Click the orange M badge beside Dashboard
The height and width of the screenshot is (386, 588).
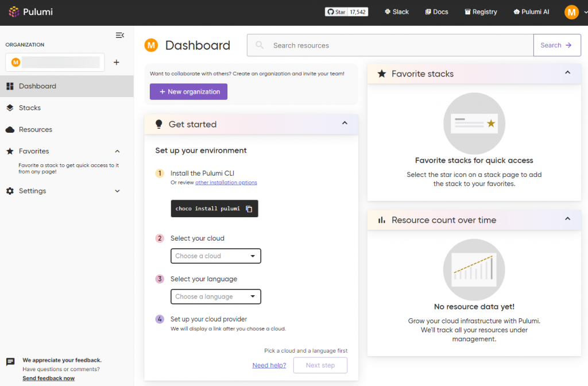pyautogui.click(x=151, y=45)
